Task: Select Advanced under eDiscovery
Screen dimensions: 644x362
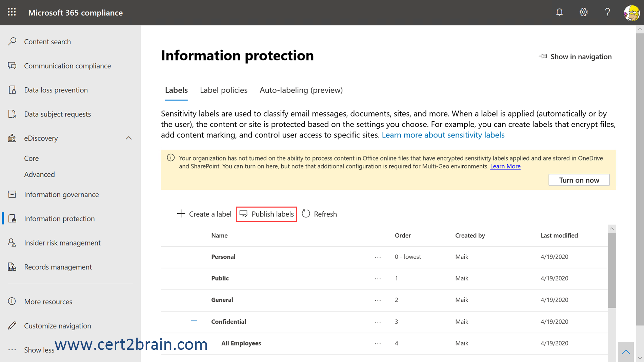Action: pyautogui.click(x=39, y=174)
